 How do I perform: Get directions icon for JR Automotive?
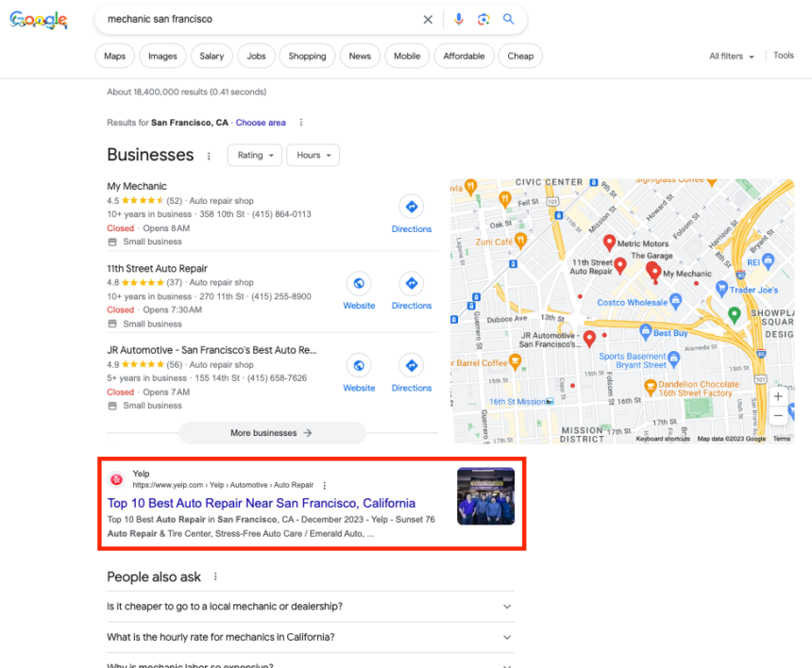[412, 366]
